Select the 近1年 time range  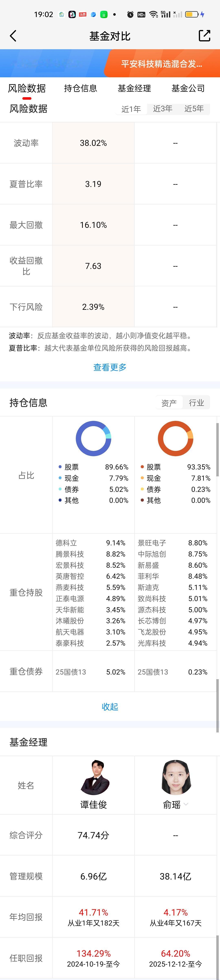(131, 109)
